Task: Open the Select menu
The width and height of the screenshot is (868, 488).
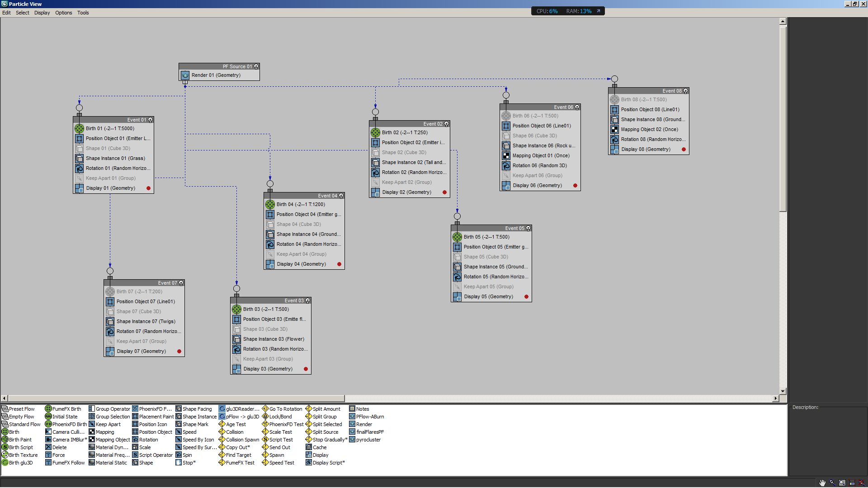Action: (22, 13)
